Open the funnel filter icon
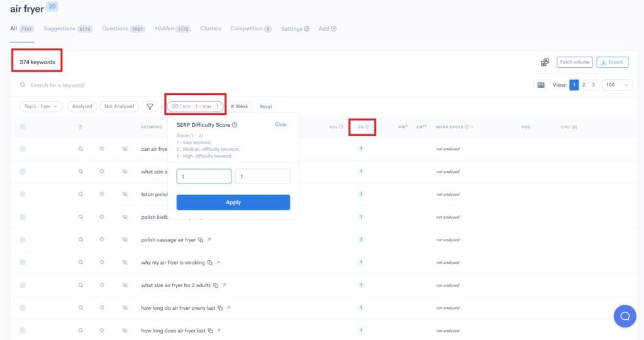This screenshot has width=644, height=340. (x=150, y=106)
